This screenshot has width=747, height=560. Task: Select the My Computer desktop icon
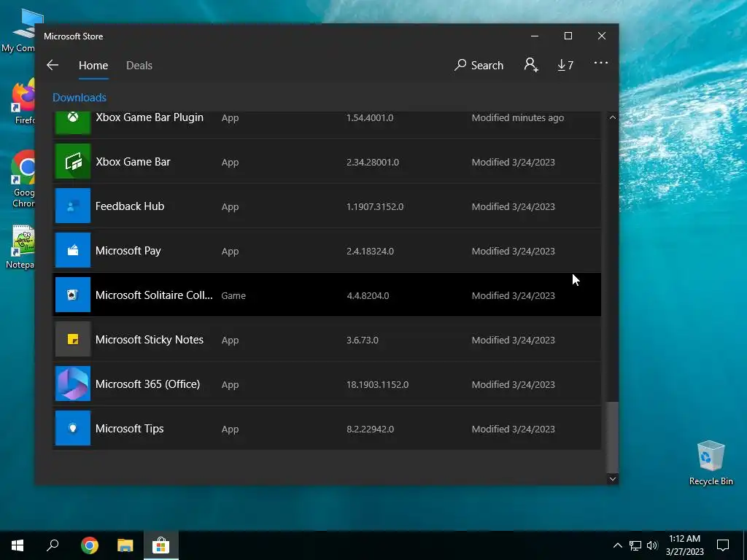(x=19, y=31)
